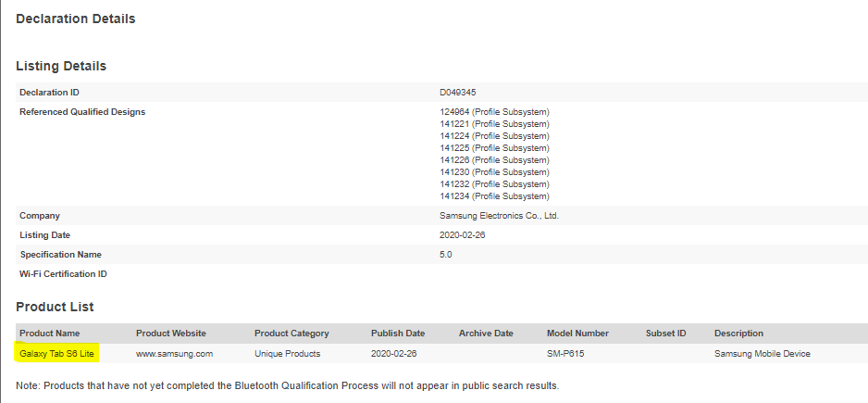Select the Samsung Electronics Co., Ltd. company value
The width and height of the screenshot is (868, 403).
pos(500,216)
